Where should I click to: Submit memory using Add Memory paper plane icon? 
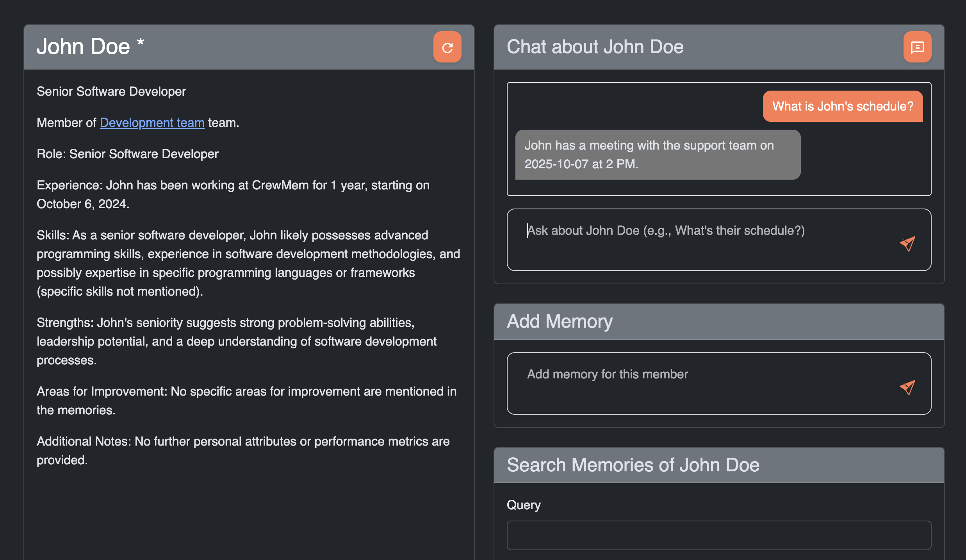click(907, 387)
